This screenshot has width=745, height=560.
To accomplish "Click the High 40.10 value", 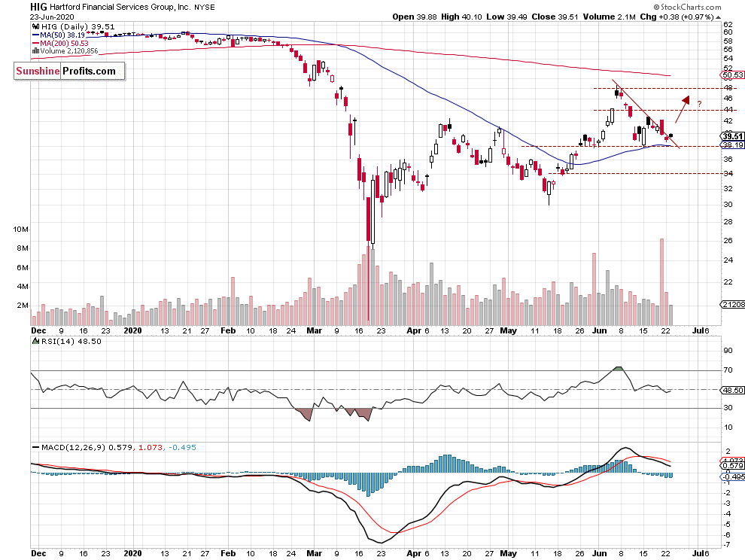I will point(461,17).
